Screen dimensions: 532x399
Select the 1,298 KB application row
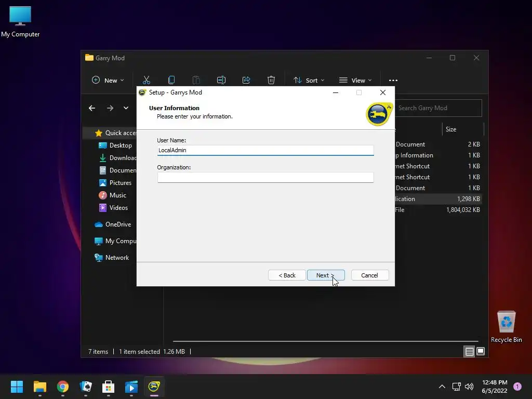pyautogui.click(x=438, y=199)
